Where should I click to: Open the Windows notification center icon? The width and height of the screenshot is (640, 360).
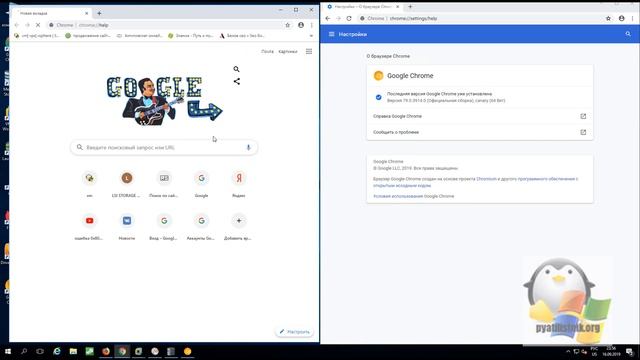point(629,352)
